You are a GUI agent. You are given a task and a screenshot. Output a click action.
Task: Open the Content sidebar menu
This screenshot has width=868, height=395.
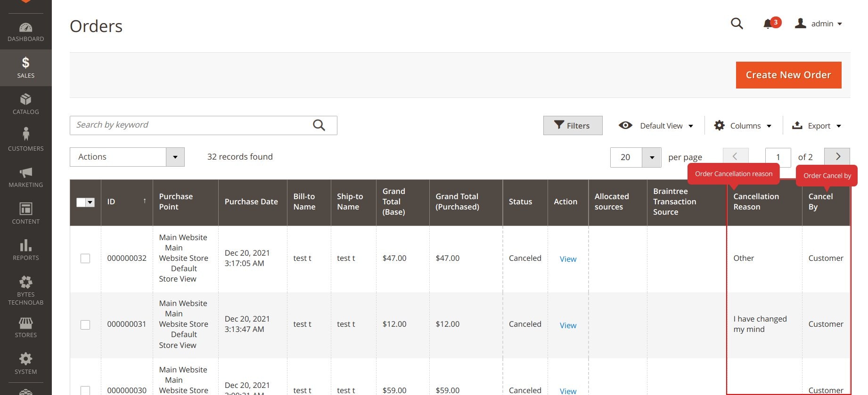coord(26,213)
